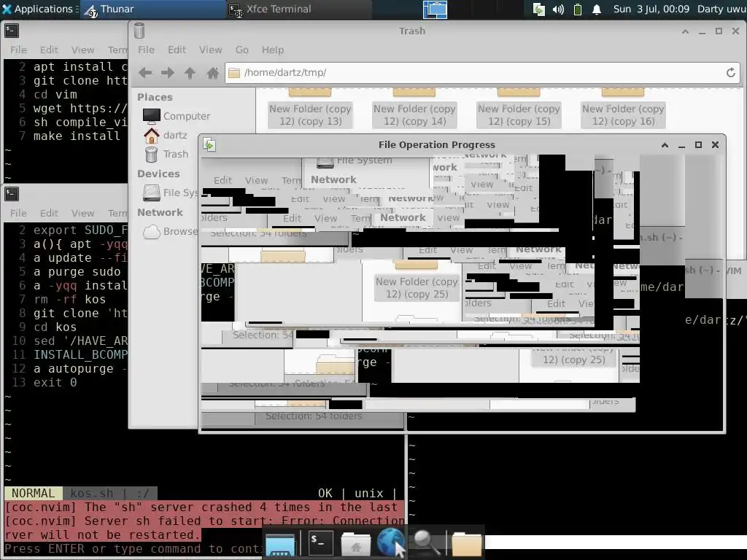Open home folder via house toolbar icon
Image resolution: width=747 pixels, height=560 pixels.
coord(212,73)
